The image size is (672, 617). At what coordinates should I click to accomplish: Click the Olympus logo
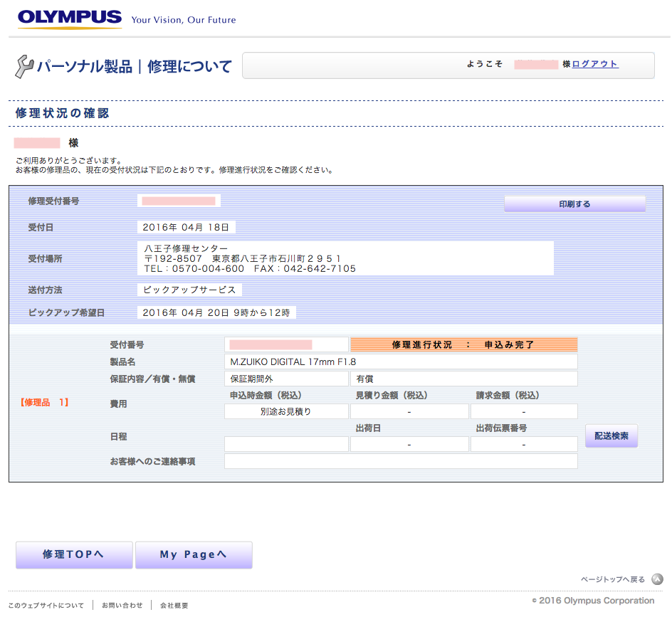(x=70, y=19)
